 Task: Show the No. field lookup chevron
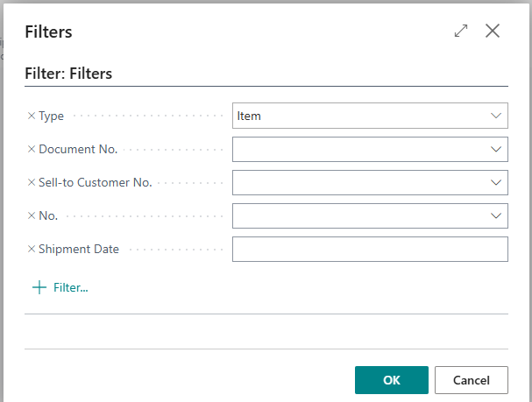click(496, 215)
